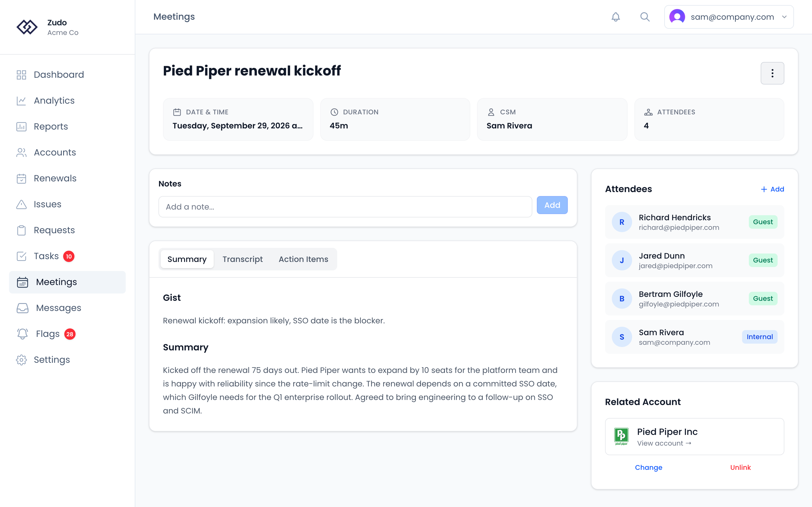812x507 pixels.
Task: Switch to the Transcript tab
Action: point(242,259)
